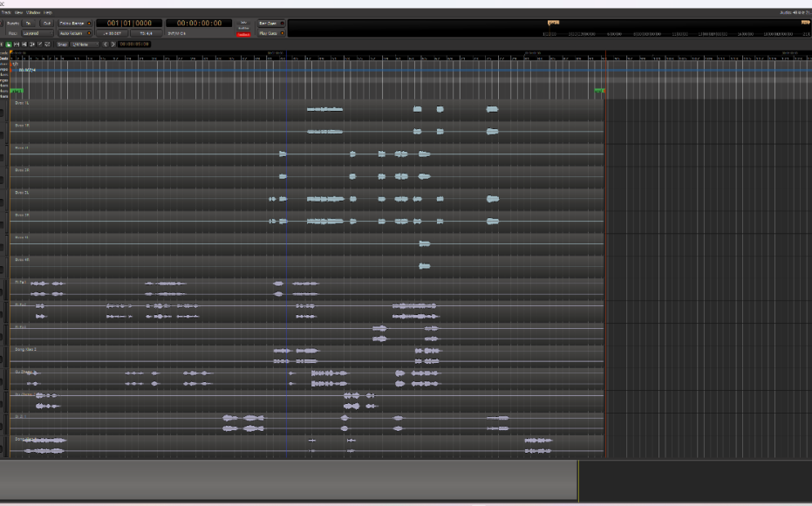Screen dimensions: 812x506
Task: Open the Window menu
Action: pyautogui.click(x=33, y=12)
